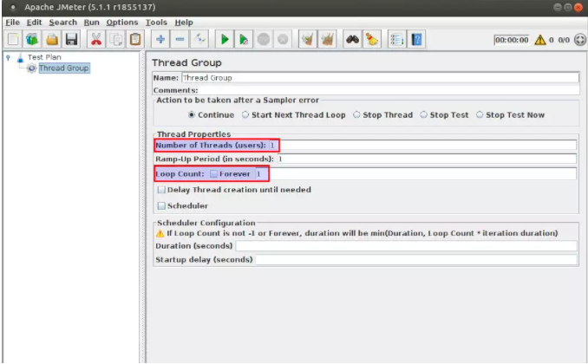Start the test with the green play icon

[x=225, y=39]
